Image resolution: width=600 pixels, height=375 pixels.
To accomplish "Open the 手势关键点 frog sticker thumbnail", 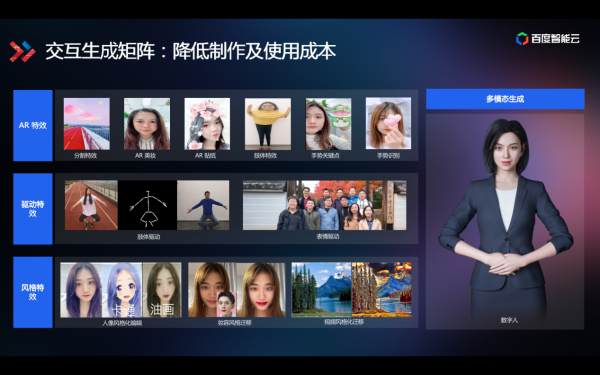I will coord(328,124).
